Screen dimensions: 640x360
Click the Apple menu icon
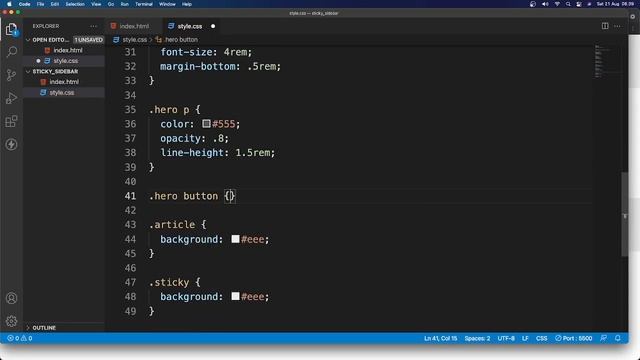pos(9,4)
